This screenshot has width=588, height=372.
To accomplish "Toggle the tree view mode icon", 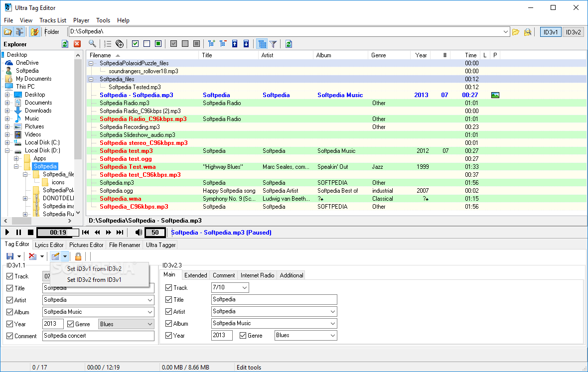I will [262, 44].
